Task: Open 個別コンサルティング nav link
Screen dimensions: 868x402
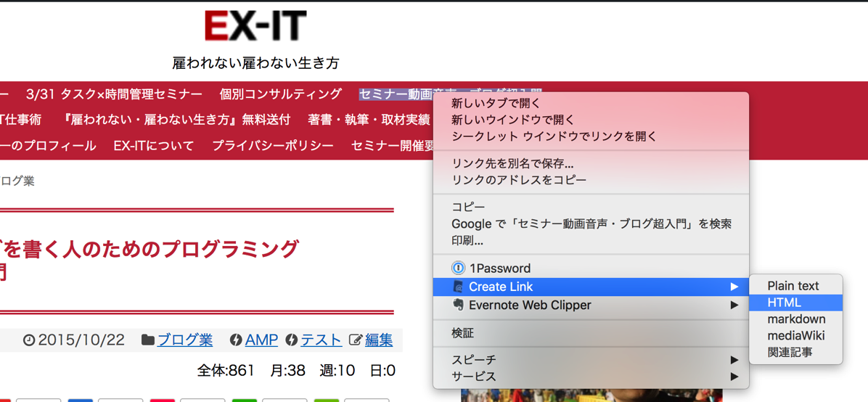Action: (x=281, y=94)
